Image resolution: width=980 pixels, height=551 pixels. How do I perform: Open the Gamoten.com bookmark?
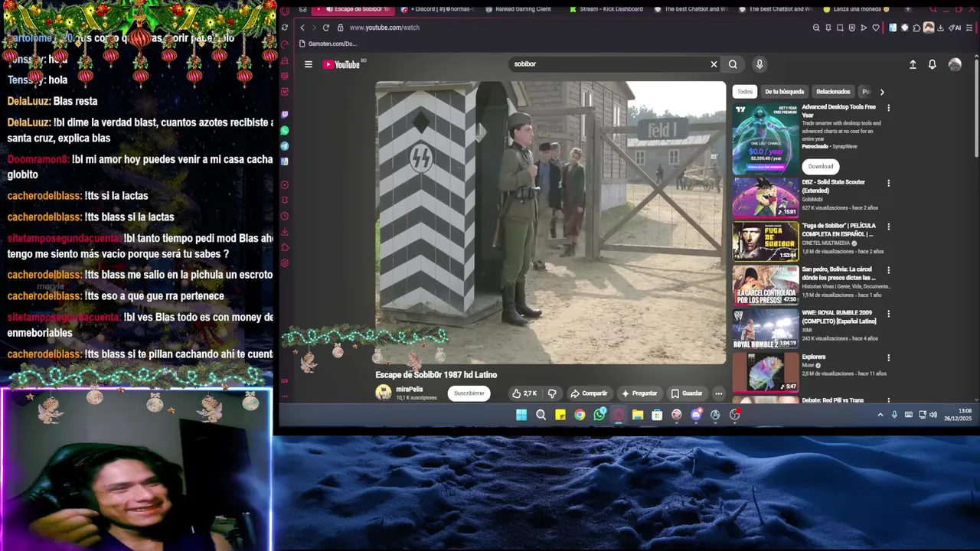tap(329, 44)
